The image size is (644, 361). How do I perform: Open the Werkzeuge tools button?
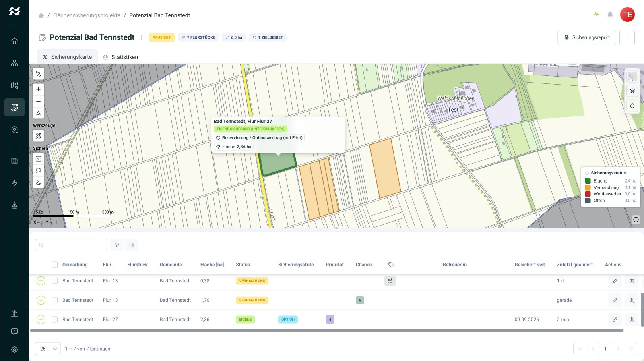pos(39,136)
